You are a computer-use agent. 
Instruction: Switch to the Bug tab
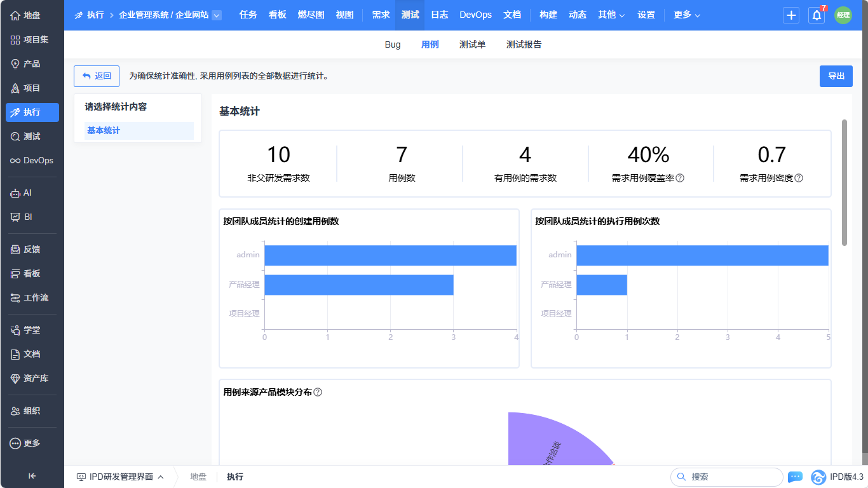point(393,44)
